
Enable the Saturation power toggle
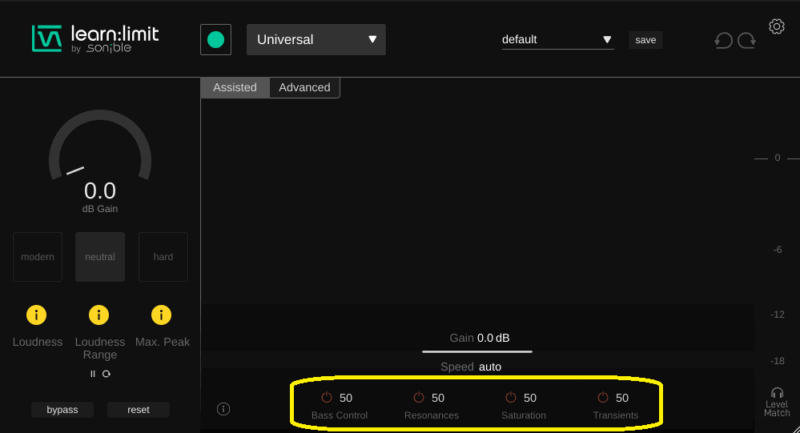(x=511, y=398)
